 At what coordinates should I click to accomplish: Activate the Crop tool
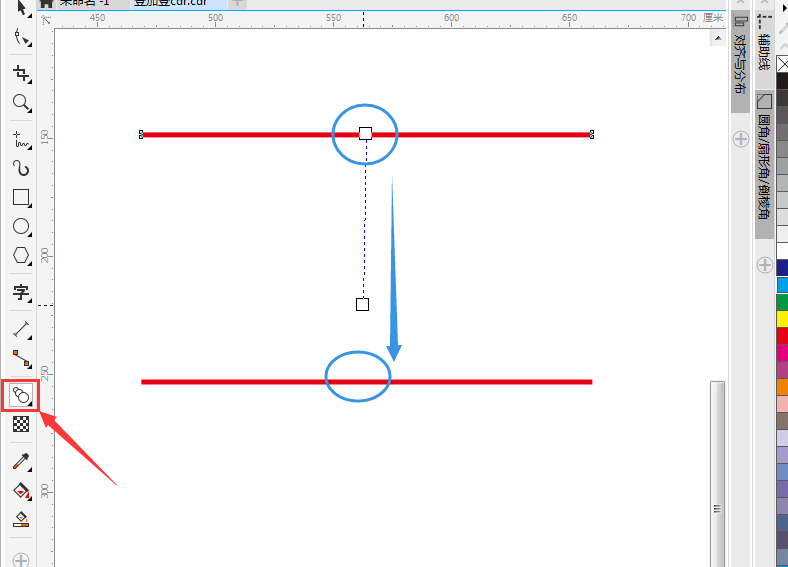21,73
